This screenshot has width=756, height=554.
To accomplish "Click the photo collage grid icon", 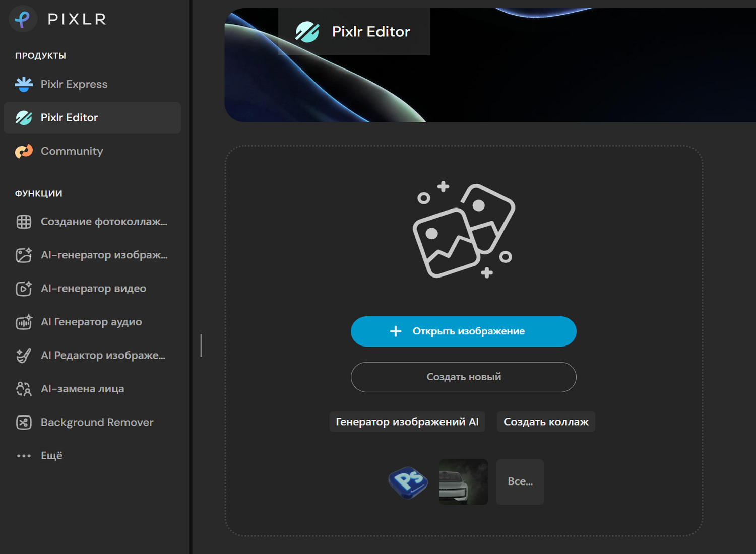I will click(24, 222).
